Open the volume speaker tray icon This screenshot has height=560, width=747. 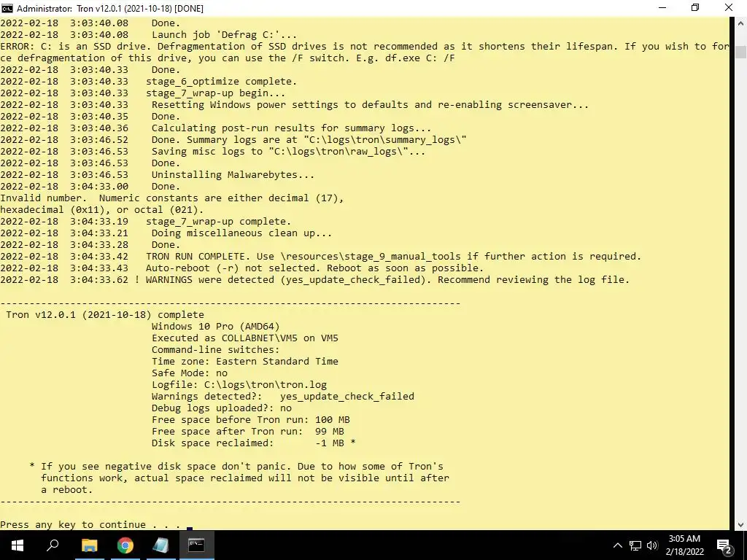(x=652, y=545)
